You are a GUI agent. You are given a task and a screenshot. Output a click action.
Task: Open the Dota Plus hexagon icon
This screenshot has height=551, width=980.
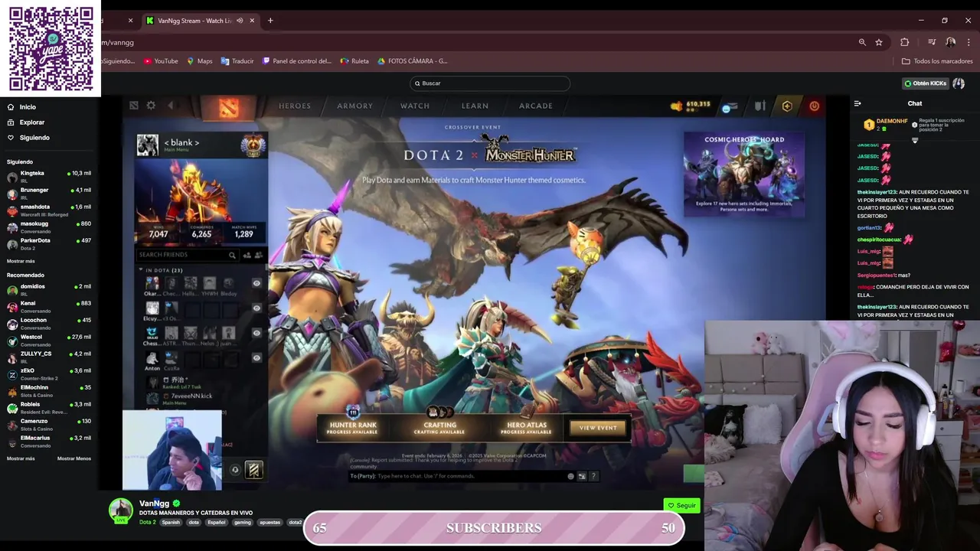coord(787,106)
